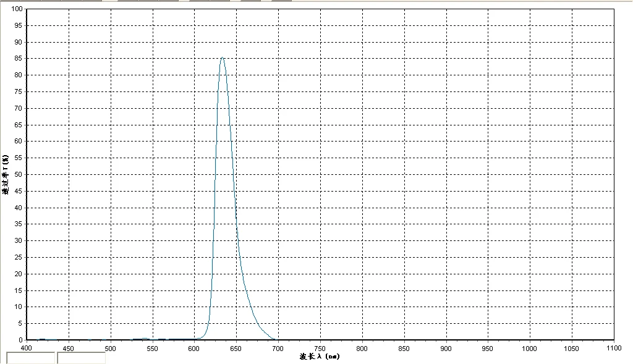This screenshot has height=364, width=633.
Task: Click the y-axis tick label "85"
Action: pos(18,58)
